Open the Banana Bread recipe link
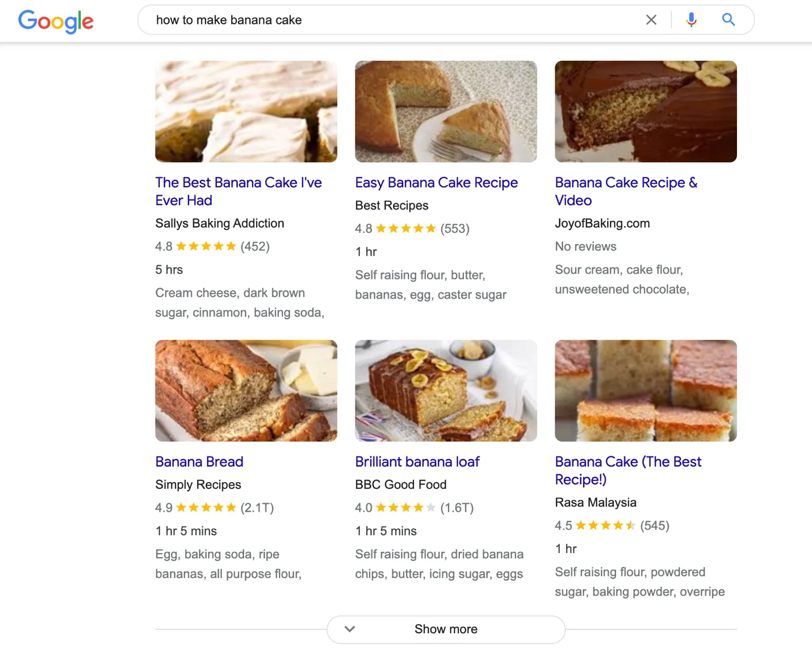 [x=199, y=462]
